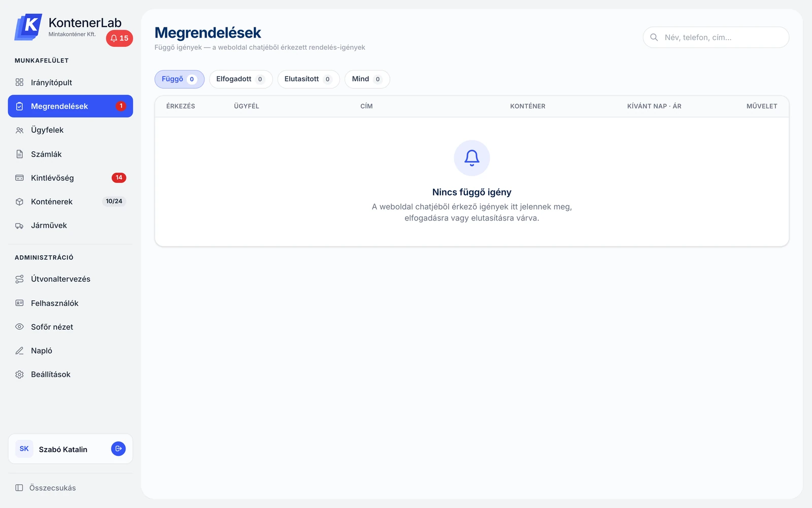Switch to the Elfogadott tab
This screenshot has width=812, height=508.
pos(241,79)
